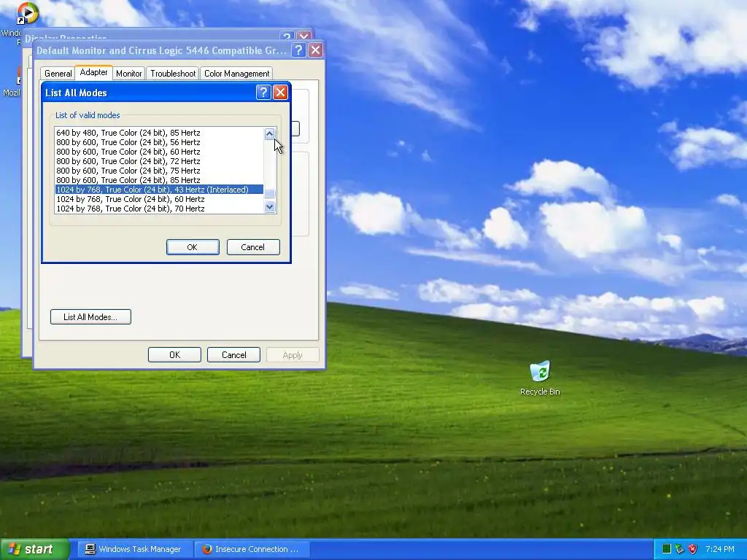The height and width of the screenshot is (560, 747).
Task: Click the green tray icon beside network
Action: pos(667,549)
